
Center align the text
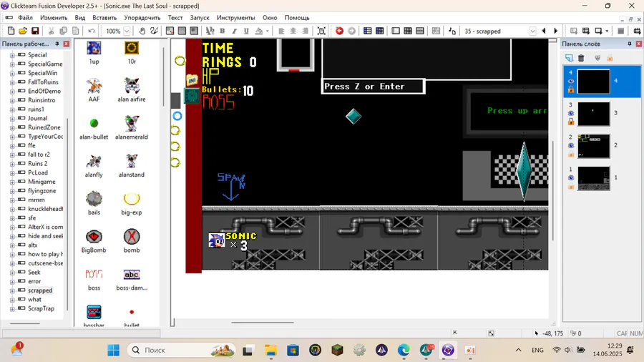(293, 31)
